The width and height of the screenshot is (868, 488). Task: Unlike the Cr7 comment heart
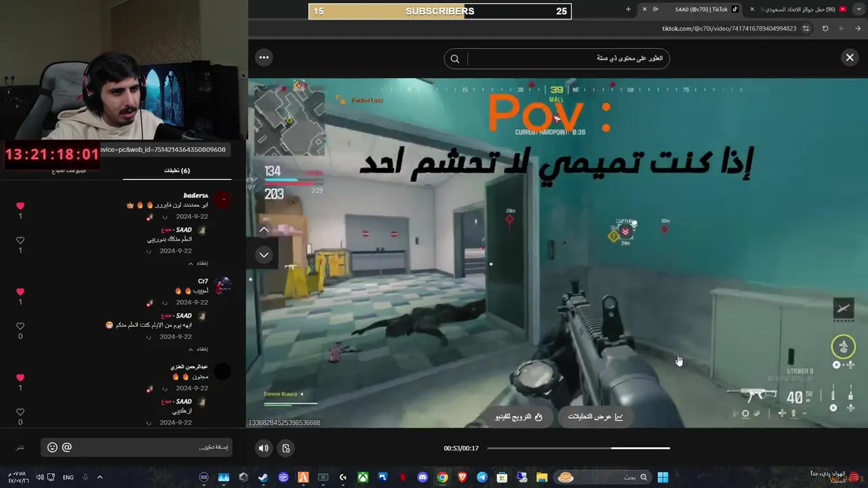(x=20, y=291)
